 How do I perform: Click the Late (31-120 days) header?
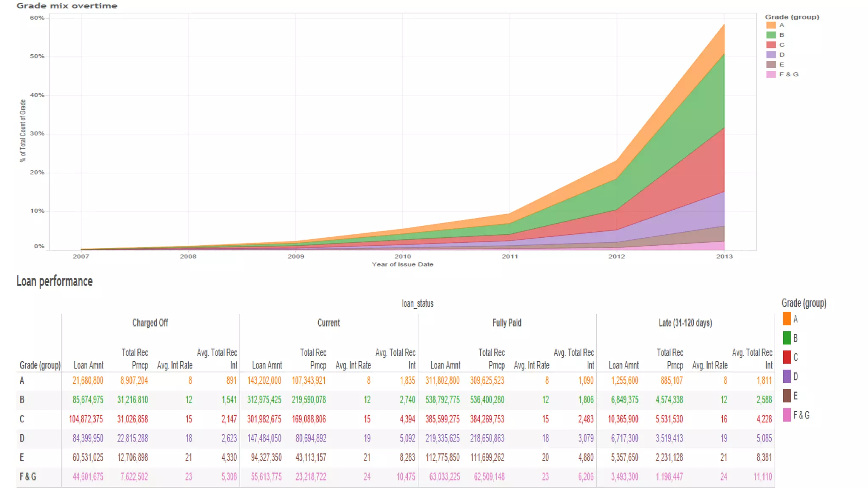tap(685, 323)
